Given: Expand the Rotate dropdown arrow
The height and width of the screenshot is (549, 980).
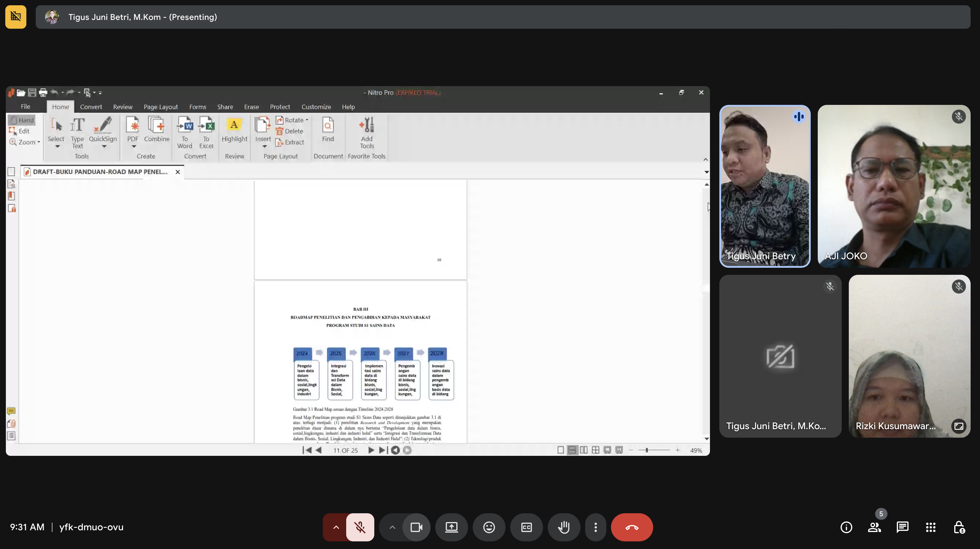Looking at the screenshot, I should [x=307, y=120].
